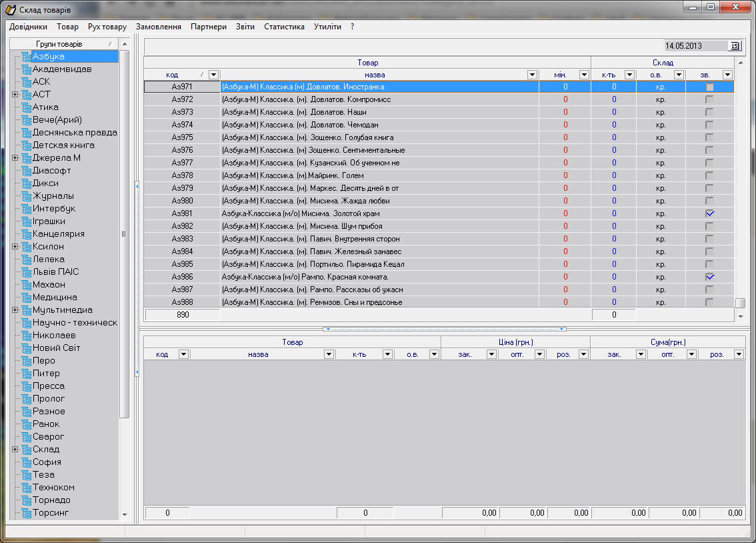The width and height of the screenshot is (756, 543).
Task: Expand the АСТ group tree node
Action: [15, 95]
